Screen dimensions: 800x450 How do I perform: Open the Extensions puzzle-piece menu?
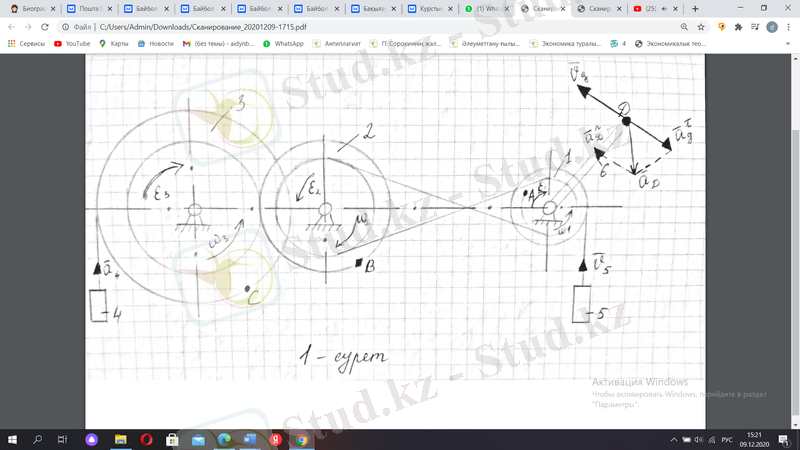coord(738,27)
